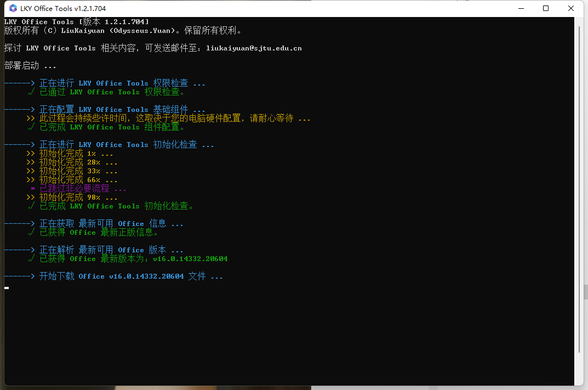Click the green line showing v16.0.14332.20604 latest version
This screenshot has width=588, height=390.
128,258
